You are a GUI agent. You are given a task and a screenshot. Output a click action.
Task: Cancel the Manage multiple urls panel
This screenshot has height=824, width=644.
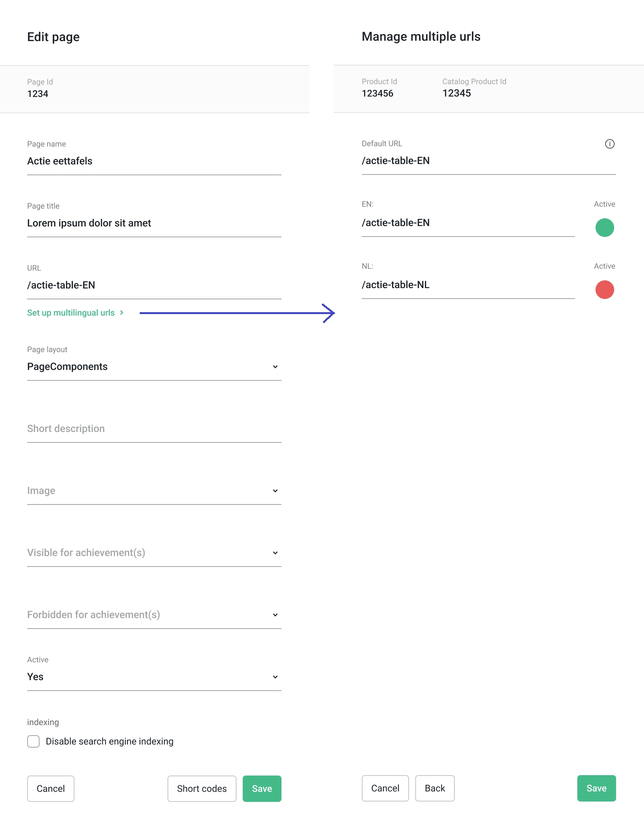coord(385,788)
